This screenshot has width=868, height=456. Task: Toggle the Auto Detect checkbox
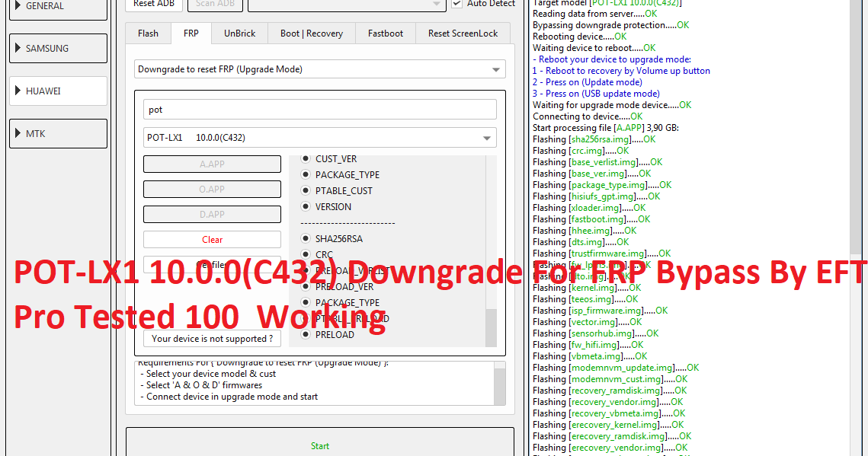pyautogui.click(x=457, y=4)
